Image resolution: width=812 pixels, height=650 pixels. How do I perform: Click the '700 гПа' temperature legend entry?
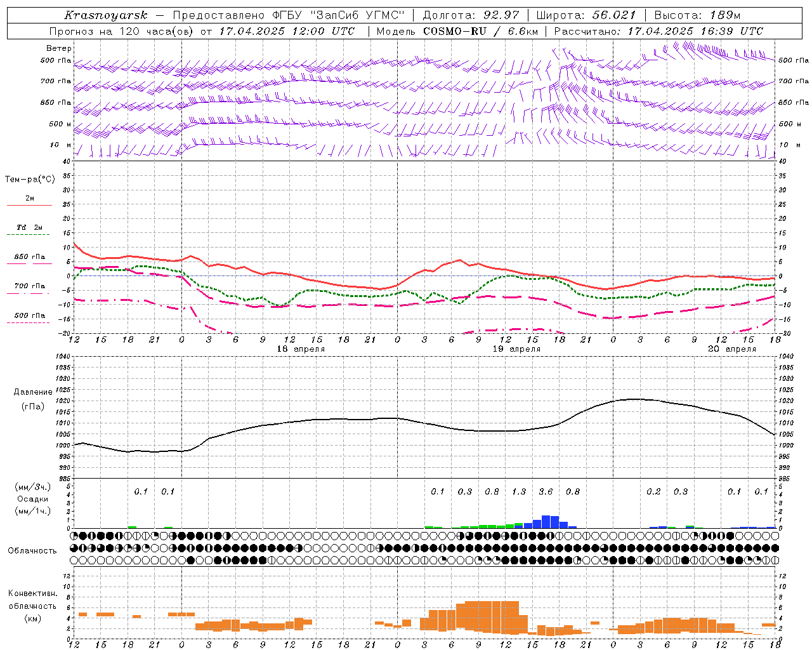pos(30,286)
